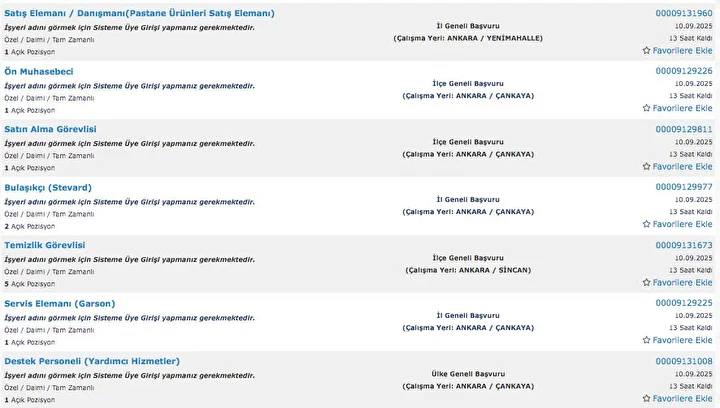Click the star icon for Temizlik Görevlisi
The image size is (720, 408).
click(647, 282)
